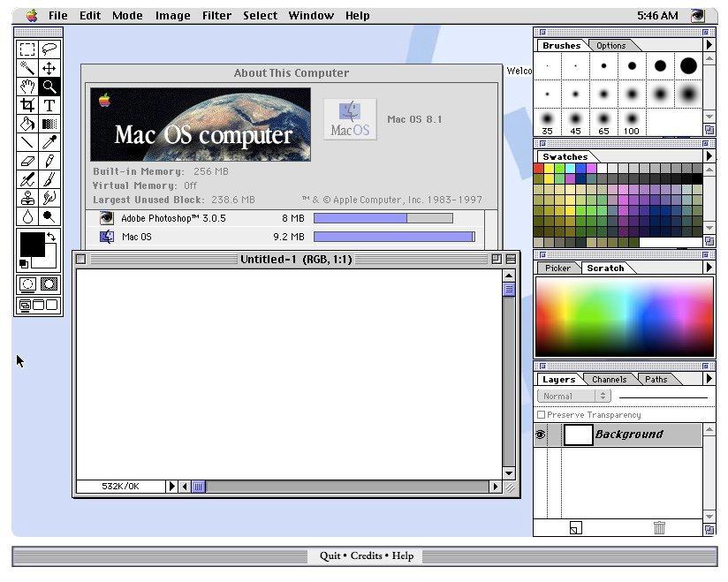The width and height of the screenshot is (728, 582).
Task: Open the File menu
Action: click(x=58, y=16)
